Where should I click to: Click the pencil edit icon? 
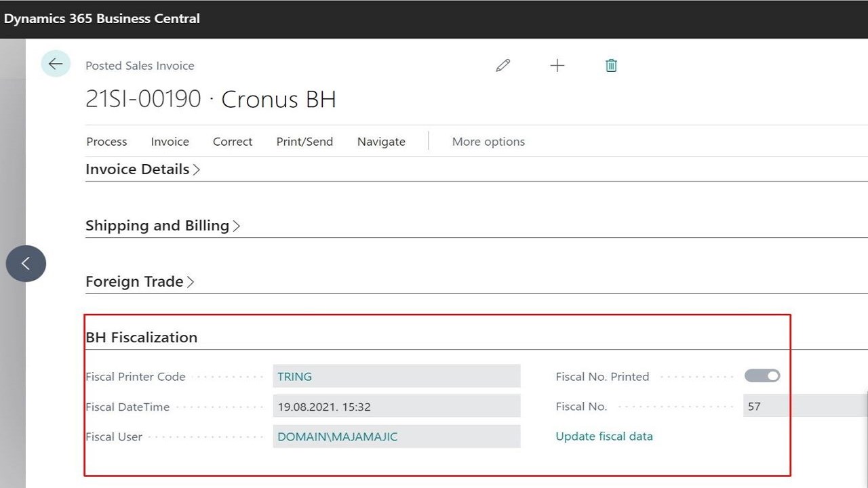pos(502,65)
